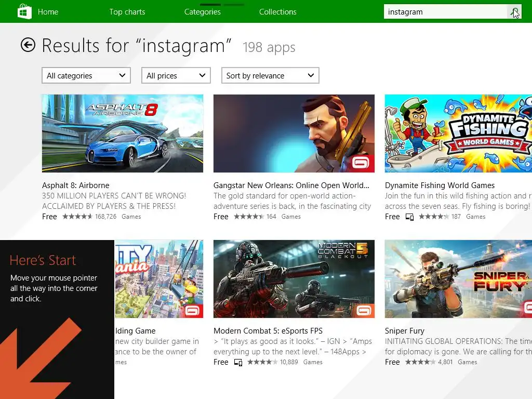Click the 164 ratings count
This screenshot has width=532, height=399.
point(271,217)
